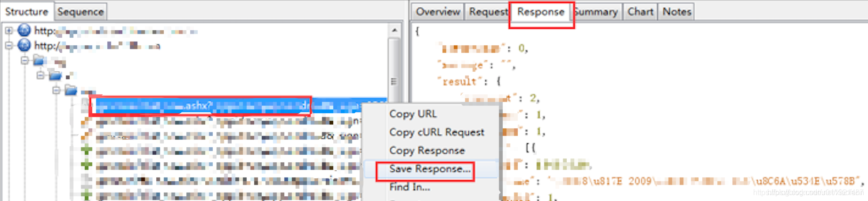Expand the first collapsed http host node
The width and height of the screenshot is (868, 201).
[9, 31]
